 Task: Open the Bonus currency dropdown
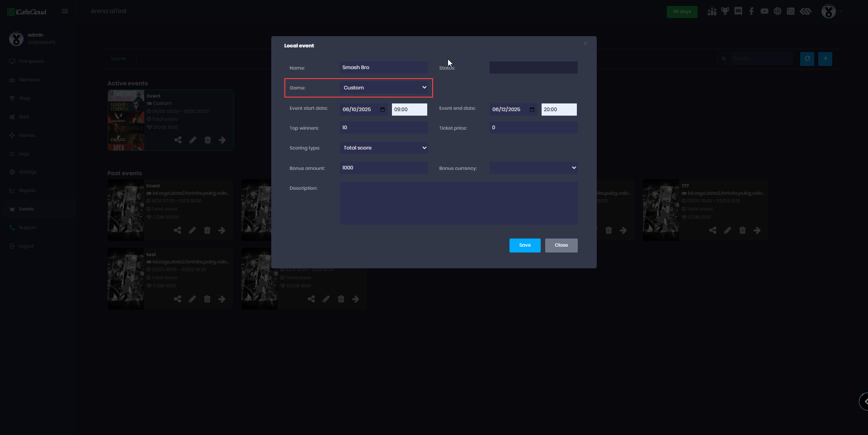pyautogui.click(x=533, y=168)
